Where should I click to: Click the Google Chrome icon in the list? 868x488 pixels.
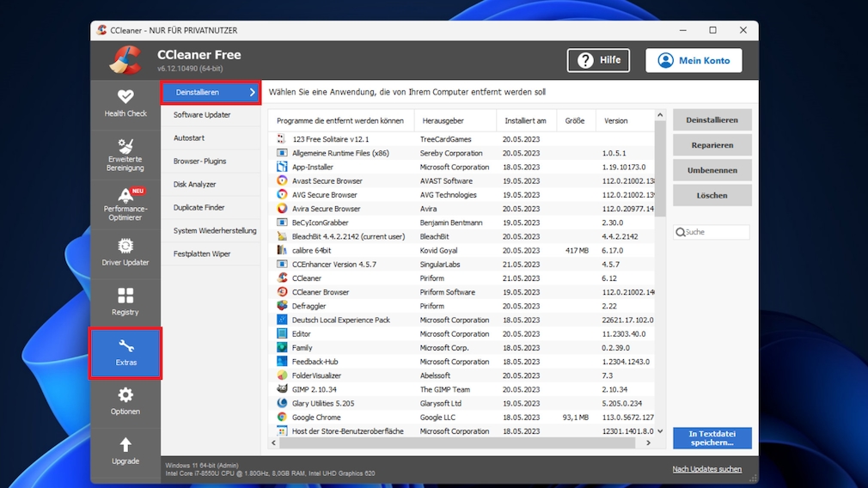pos(282,418)
